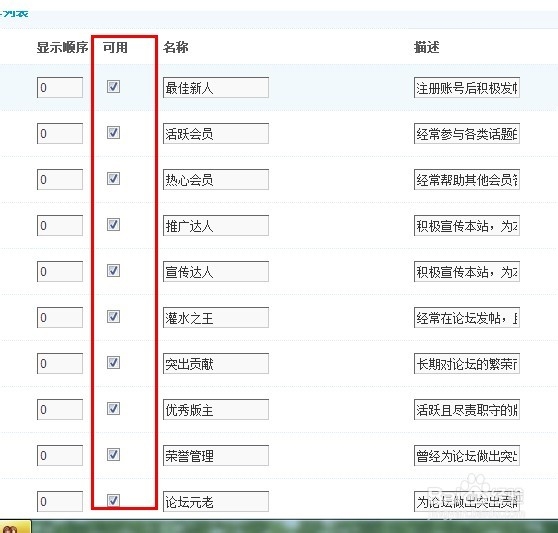Click the name field containing 突出贡献

(x=216, y=363)
